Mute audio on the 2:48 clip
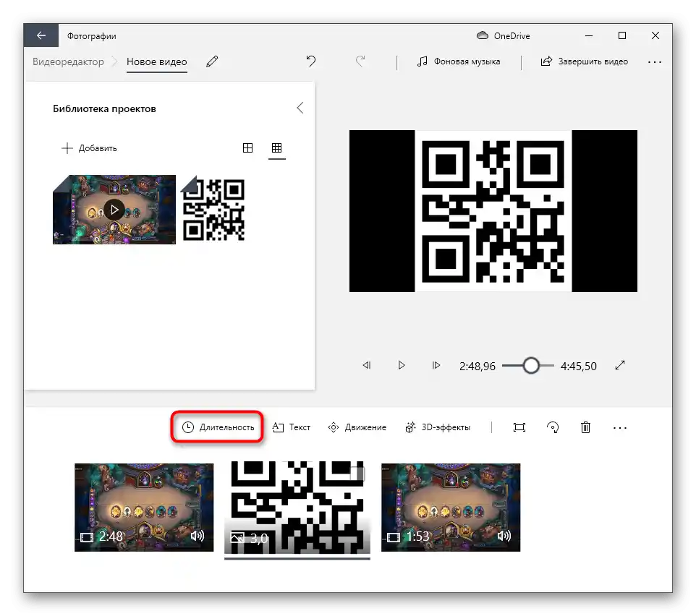This screenshot has width=696, height=616. 197,536
